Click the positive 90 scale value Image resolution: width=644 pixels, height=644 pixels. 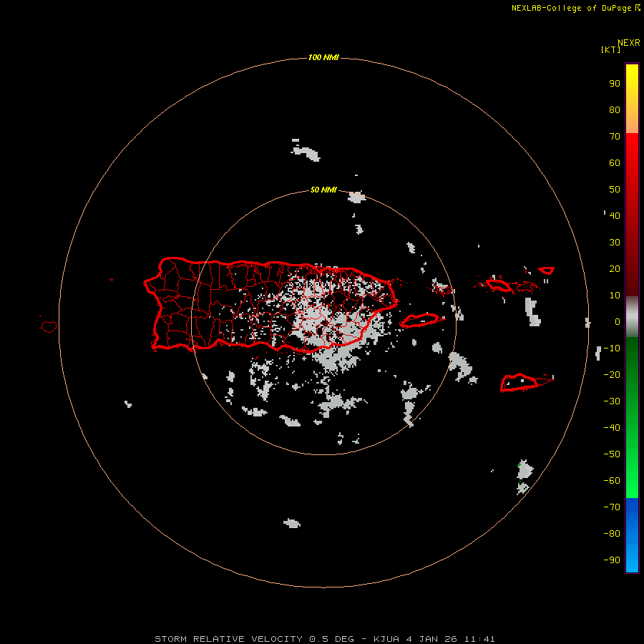615,84
